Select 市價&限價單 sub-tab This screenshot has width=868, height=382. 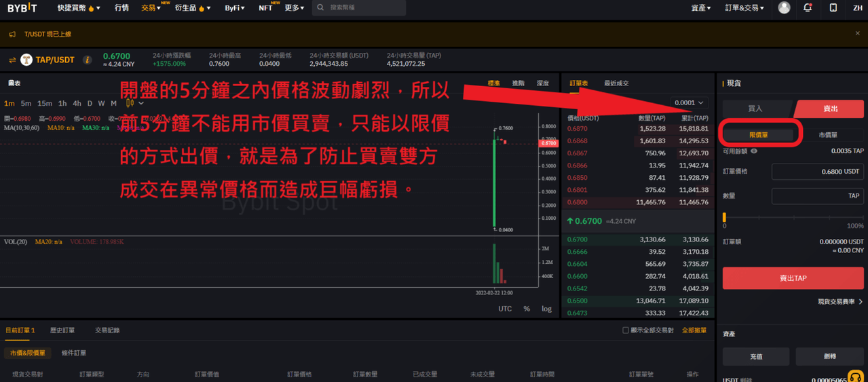tap(28, 353)
